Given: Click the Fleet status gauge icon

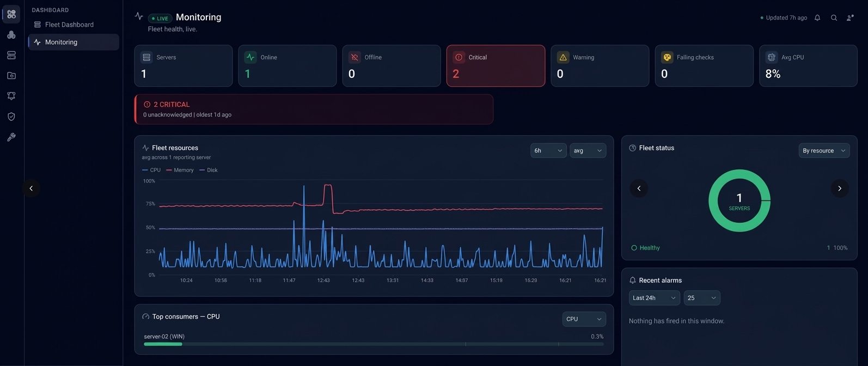Looking at the screenshot, I should 633,148.
